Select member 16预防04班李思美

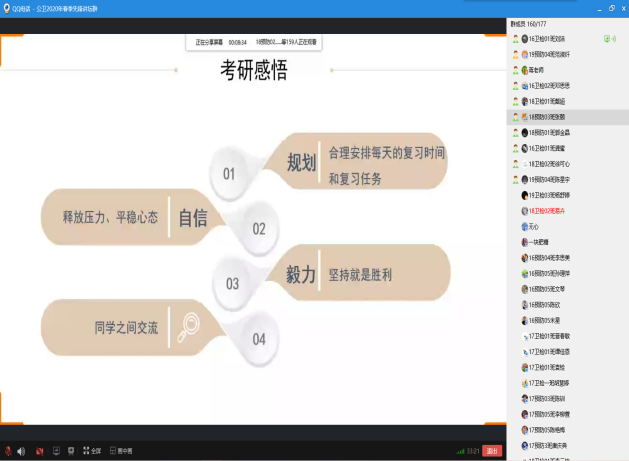click(568, 258)
